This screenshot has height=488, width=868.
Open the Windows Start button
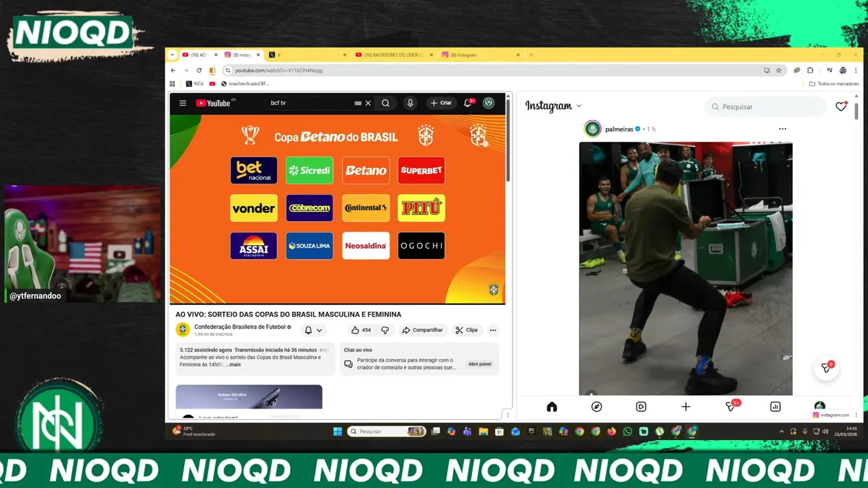[x=338, y=432]
